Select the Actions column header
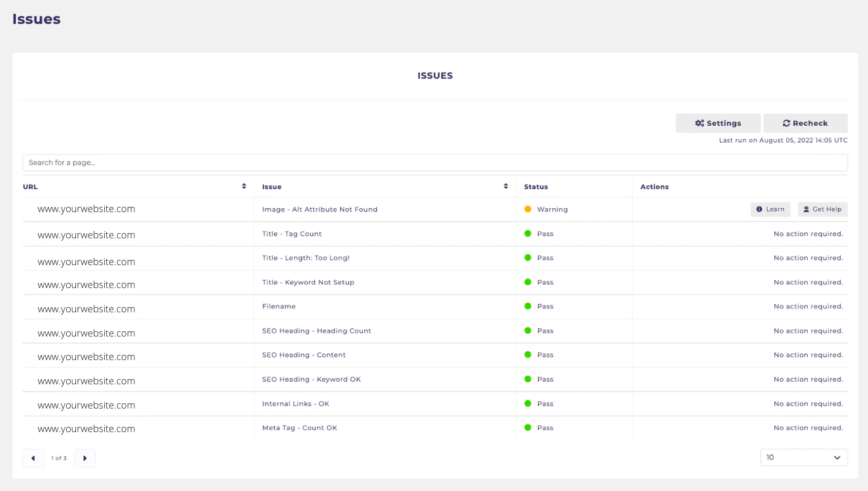The width and height of the screenshot is (868, 491). 654,187
